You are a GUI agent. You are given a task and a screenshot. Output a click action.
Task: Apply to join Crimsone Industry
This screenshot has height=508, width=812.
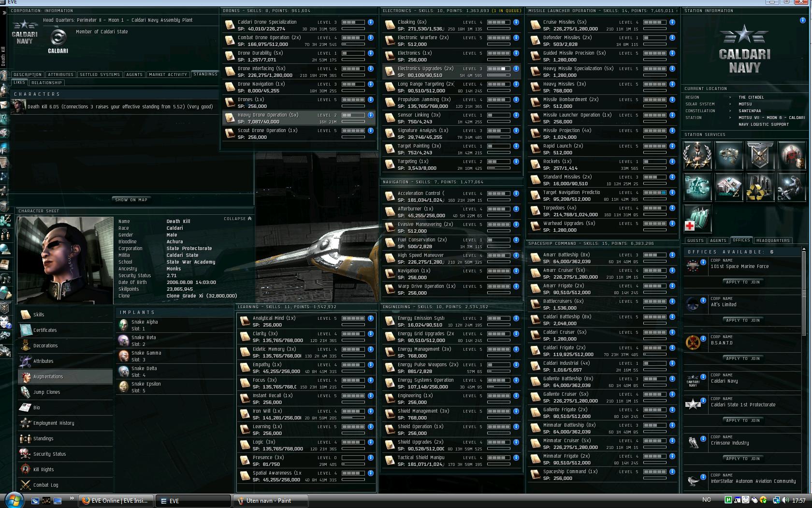tap(742, 459)
